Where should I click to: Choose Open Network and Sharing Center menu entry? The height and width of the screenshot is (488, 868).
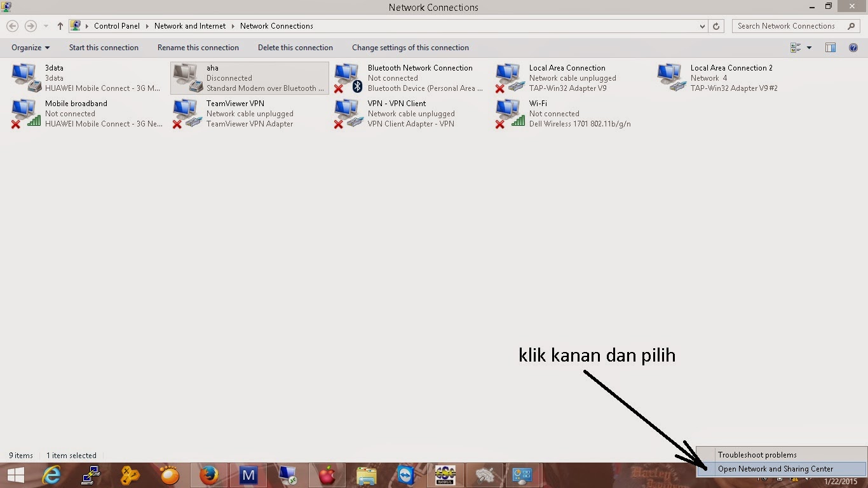point(775,468)
